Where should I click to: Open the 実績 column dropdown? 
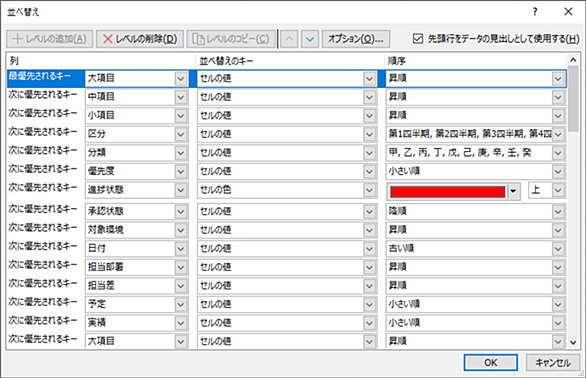tap(181, 323)
